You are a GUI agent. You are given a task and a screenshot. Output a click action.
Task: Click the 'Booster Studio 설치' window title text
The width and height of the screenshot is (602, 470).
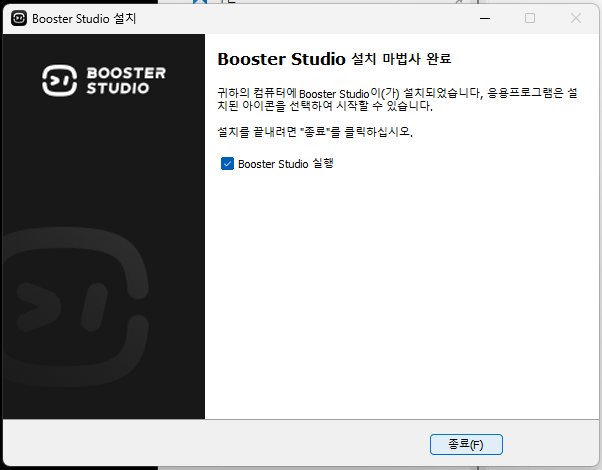point(84,18)
